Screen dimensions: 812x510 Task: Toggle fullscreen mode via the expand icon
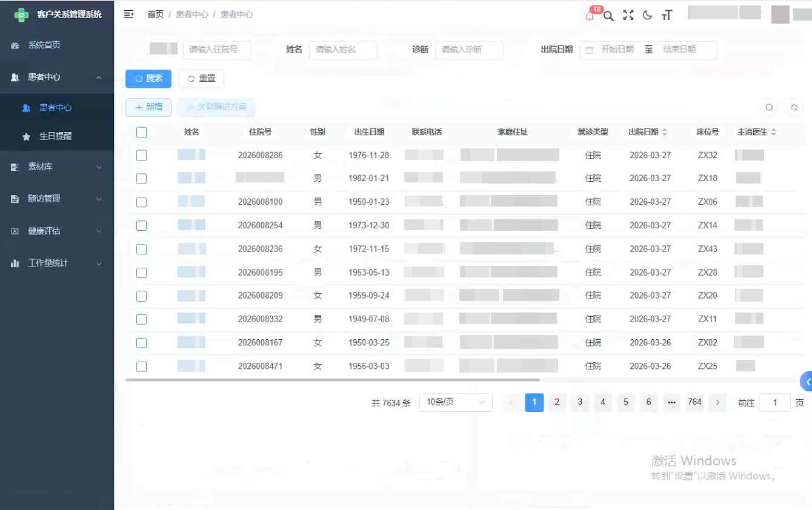coord(628,15)
